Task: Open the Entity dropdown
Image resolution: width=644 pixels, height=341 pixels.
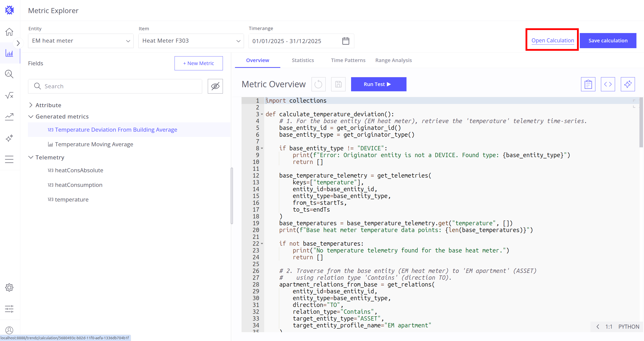Action: (x=81, y=41)
